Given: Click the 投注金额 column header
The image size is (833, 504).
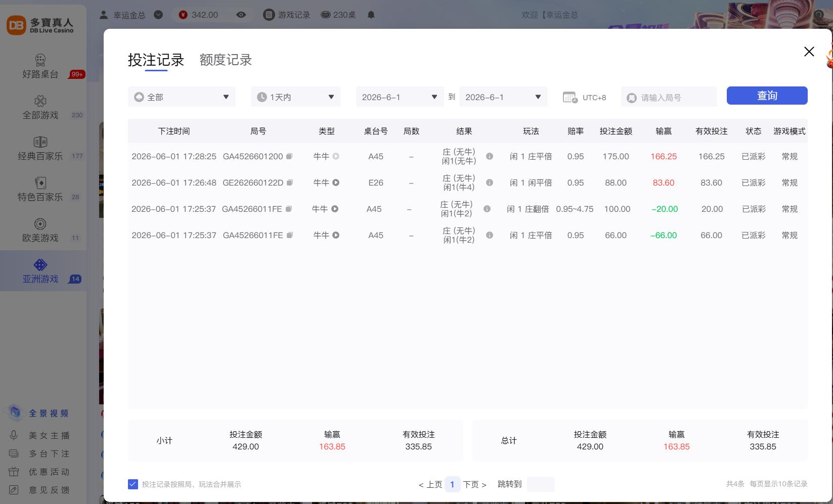Looking at the screenshot, I should [616, 131].
